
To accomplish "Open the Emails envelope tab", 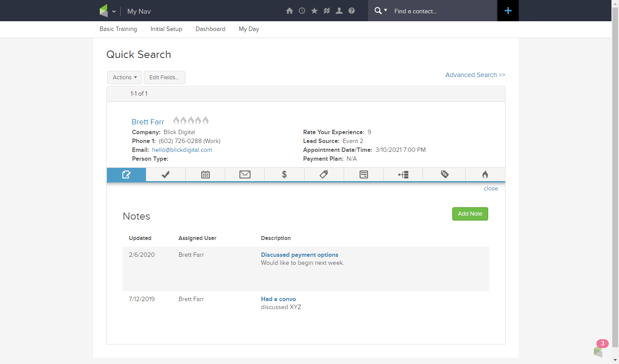I will click(245, 174).
